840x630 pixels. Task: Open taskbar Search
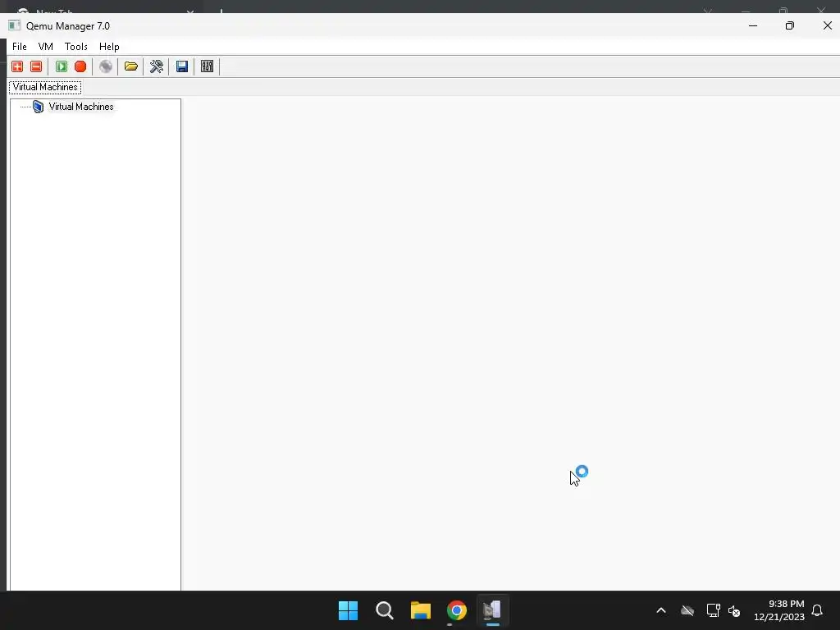pyautogui.click(x=385, y=610)
